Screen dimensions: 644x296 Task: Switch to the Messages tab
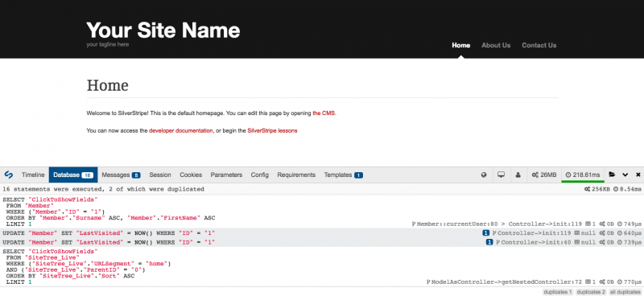click(121, 175)
